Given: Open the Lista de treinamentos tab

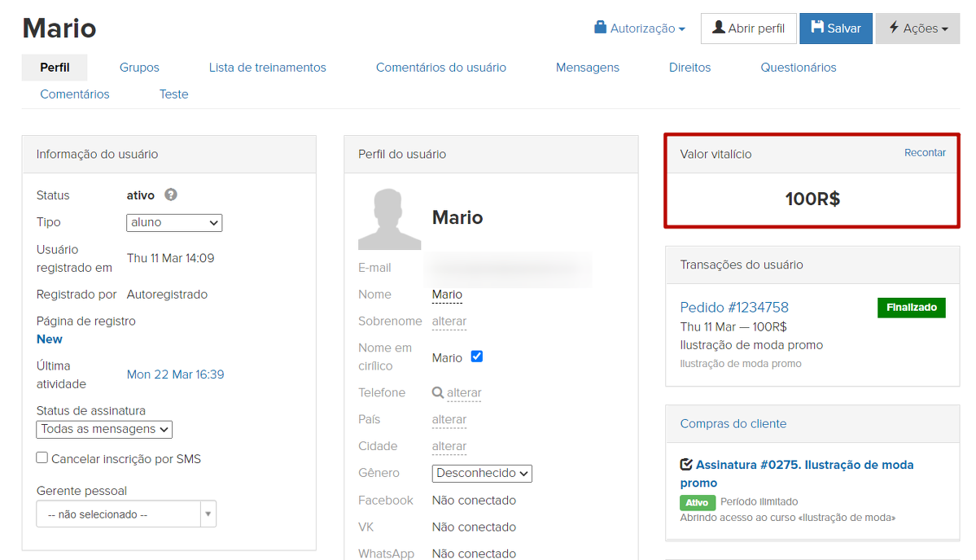Looking at the screenshot, I should 267,68.
